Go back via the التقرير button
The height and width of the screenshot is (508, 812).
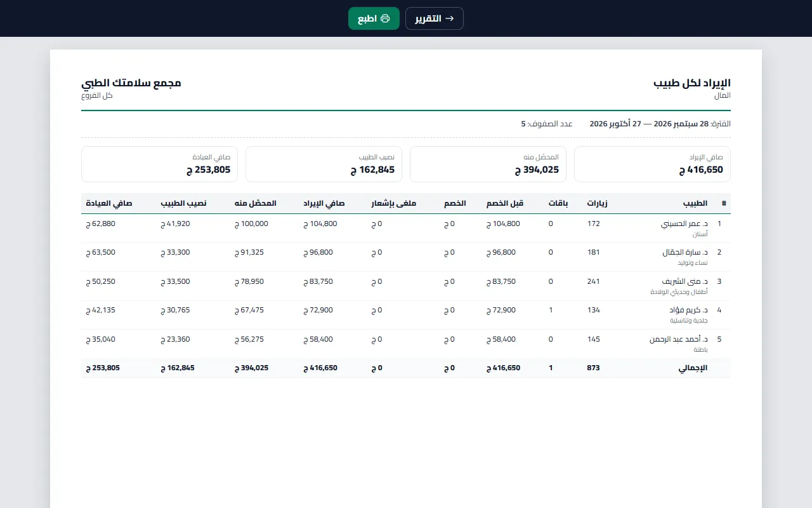(435, 18)
